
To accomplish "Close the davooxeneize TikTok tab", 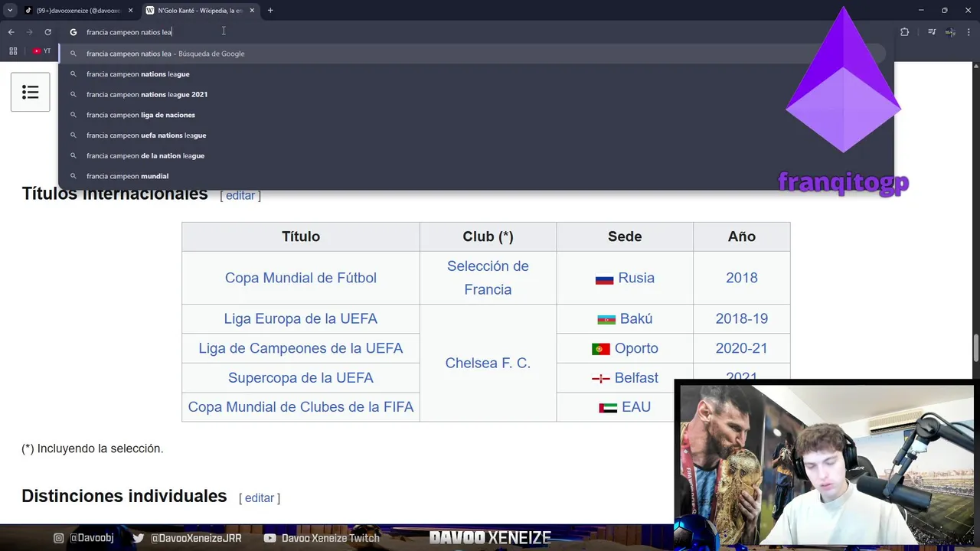I will point(131,11).
